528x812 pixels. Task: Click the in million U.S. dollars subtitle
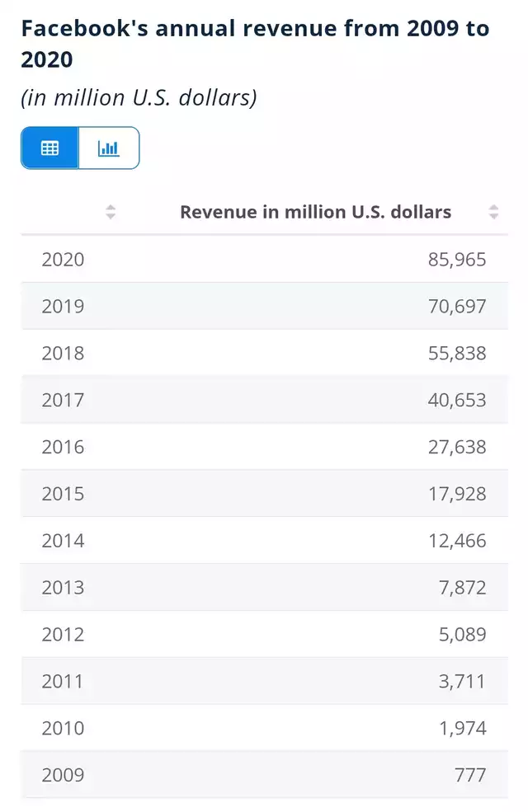pyautogui.click(x=139, y=98)
